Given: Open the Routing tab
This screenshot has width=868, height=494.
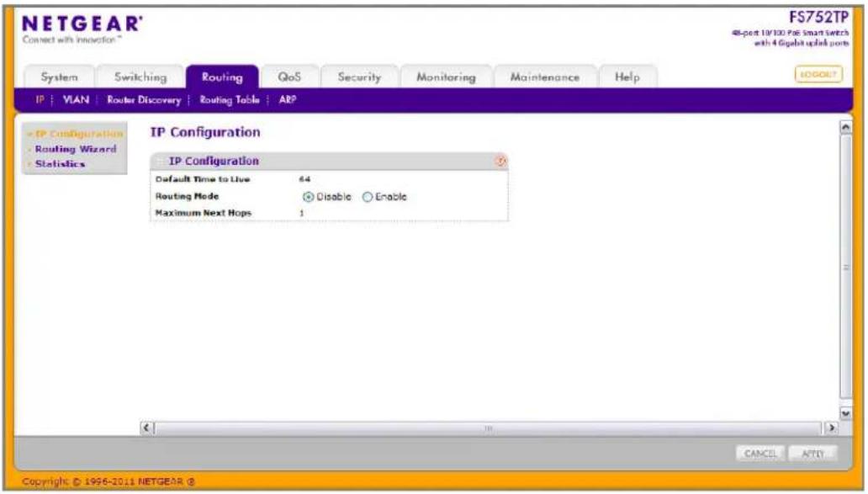Looking at the screenshot, I should coord(222,77).
